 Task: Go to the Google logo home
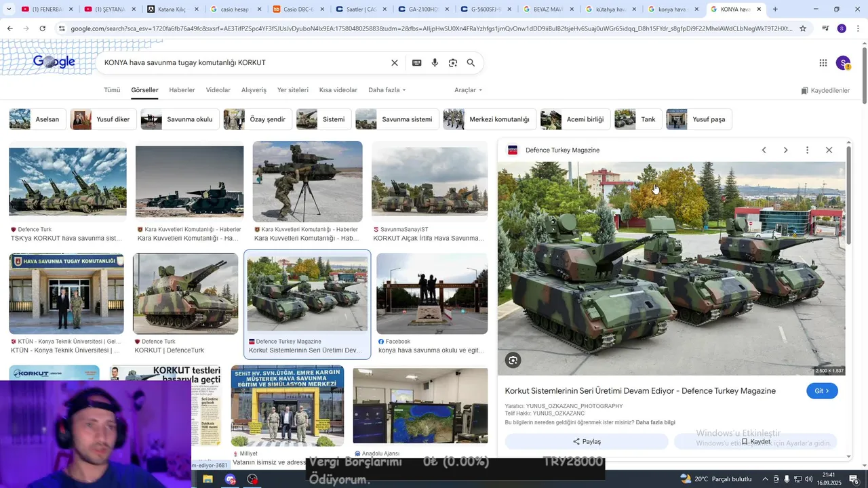click(54, 62)
